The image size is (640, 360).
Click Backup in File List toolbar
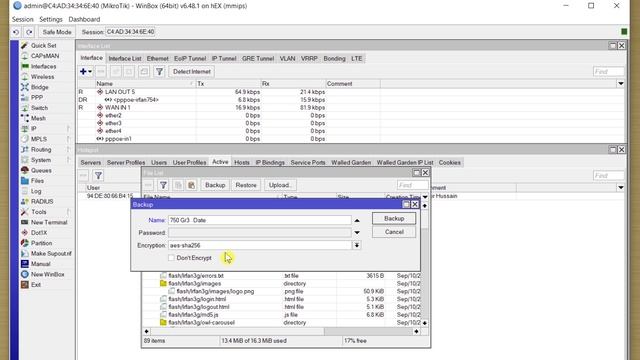click(x=215, y=185)
